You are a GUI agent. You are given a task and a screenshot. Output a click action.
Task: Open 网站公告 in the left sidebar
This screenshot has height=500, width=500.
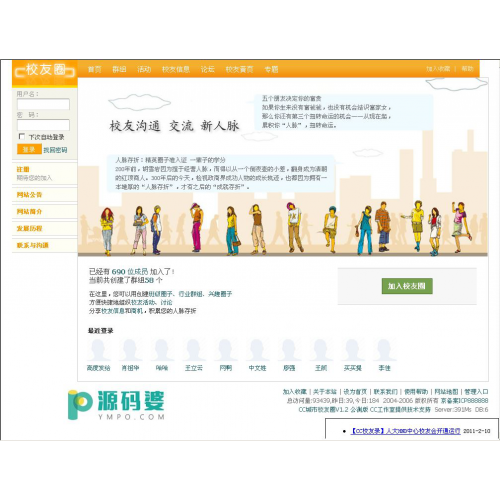(x=29, y=195)
